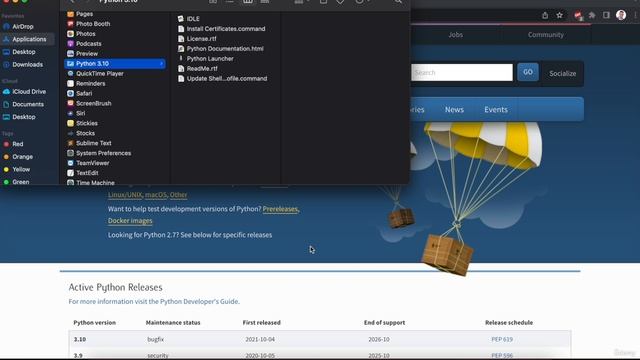Select the Photos app icon

point(70,33)
